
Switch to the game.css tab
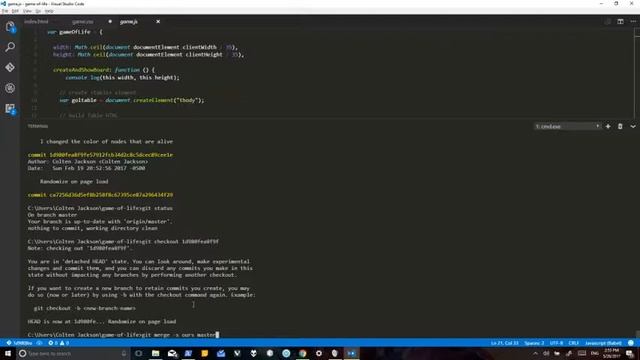(83, 22)
